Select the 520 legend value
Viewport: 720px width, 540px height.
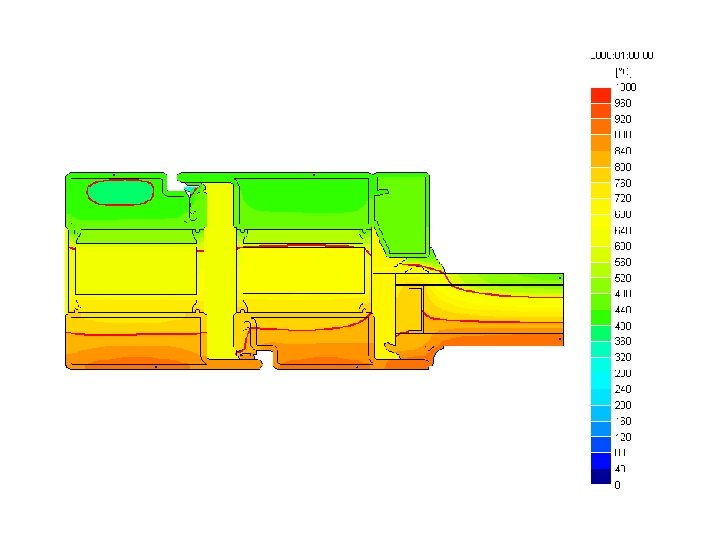(x=623, y=278)
